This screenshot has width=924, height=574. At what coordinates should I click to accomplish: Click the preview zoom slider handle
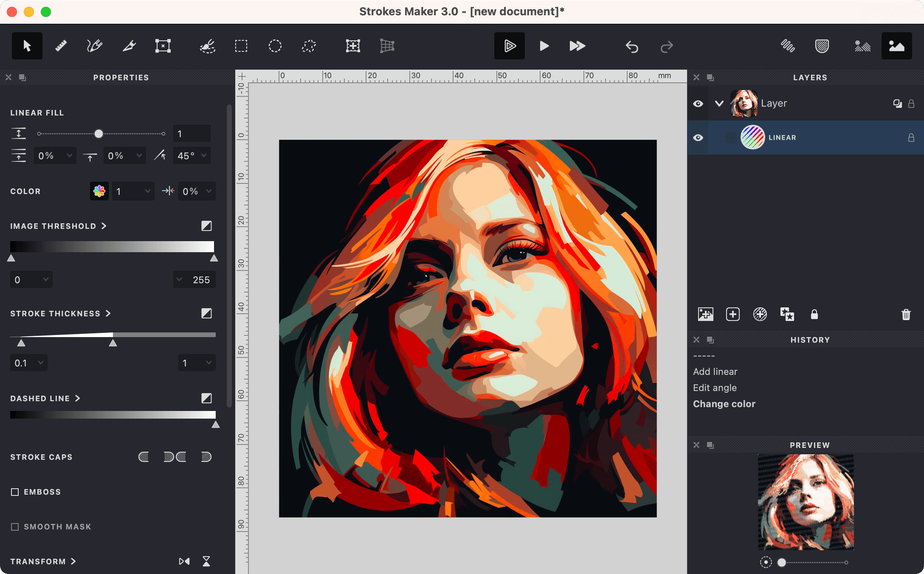click(x=782, y=563)
